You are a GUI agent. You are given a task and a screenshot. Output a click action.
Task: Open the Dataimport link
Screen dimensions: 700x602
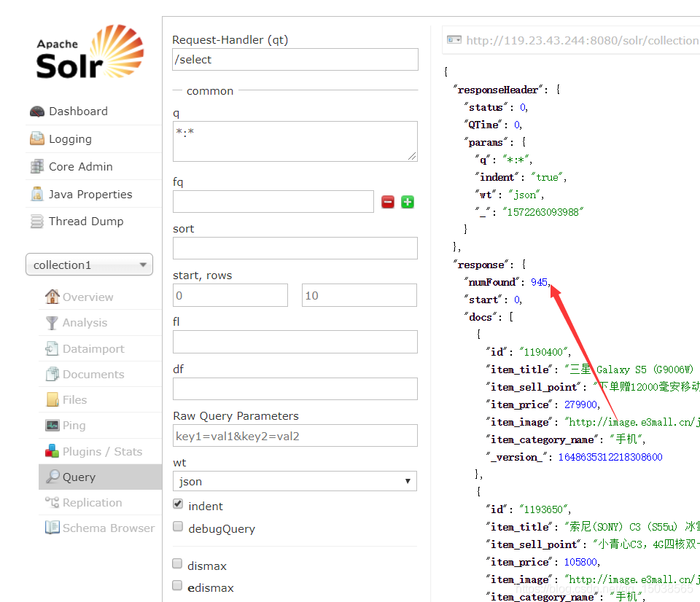pyautogui.click(x=93, y=348)
